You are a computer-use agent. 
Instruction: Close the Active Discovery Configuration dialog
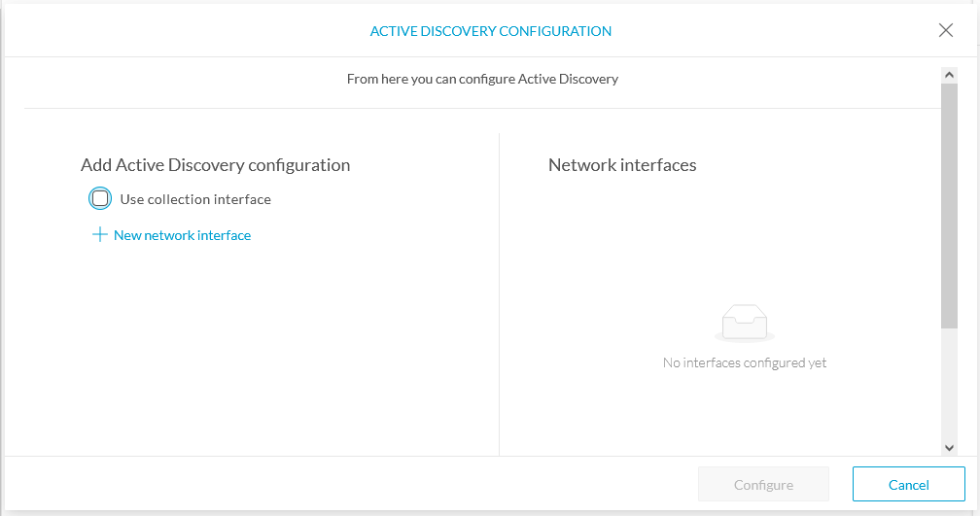[946, 30]
